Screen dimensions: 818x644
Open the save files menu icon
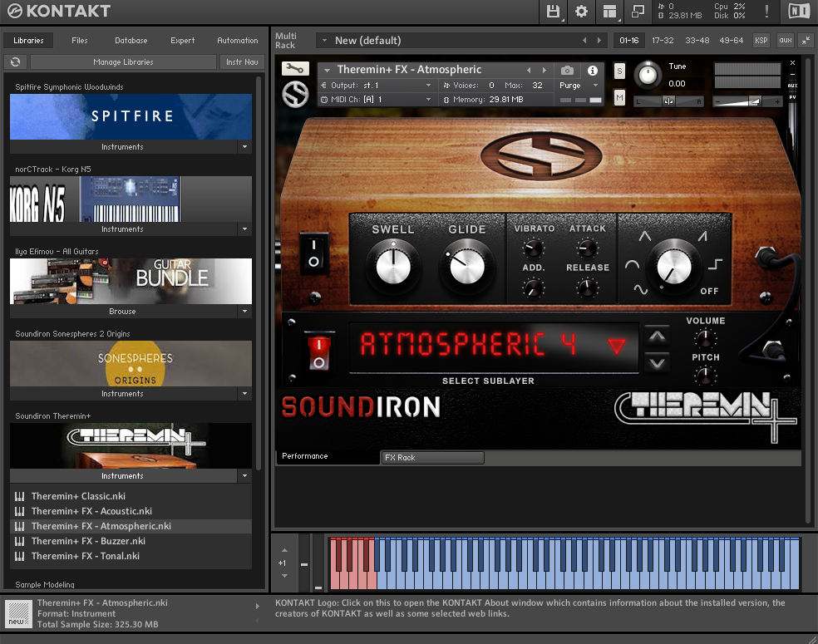pos(553,12)
